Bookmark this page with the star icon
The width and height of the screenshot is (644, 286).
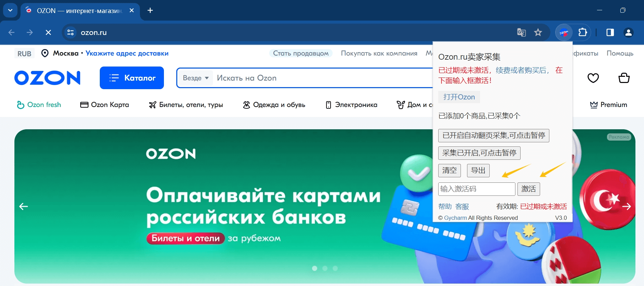(538, 33)
